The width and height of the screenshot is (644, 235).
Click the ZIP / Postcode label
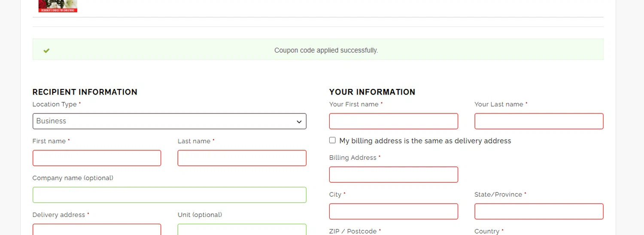click(x=352, y=231)
